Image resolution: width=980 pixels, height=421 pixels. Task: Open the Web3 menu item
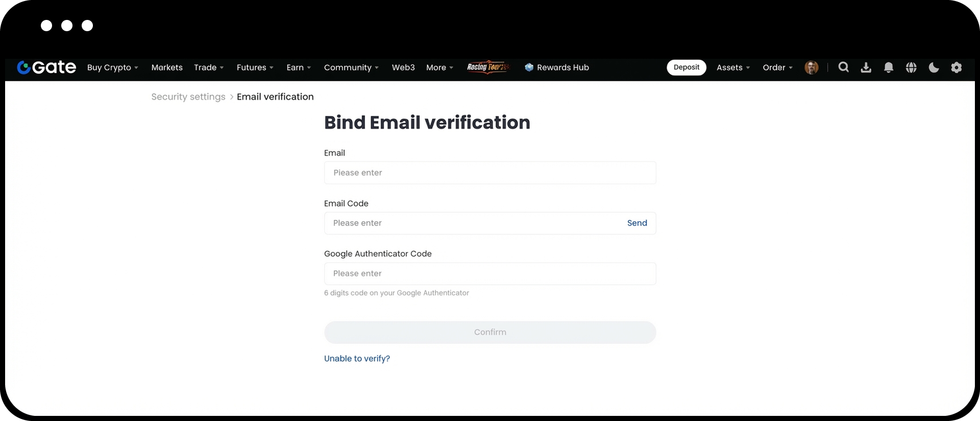click(403, 67)
